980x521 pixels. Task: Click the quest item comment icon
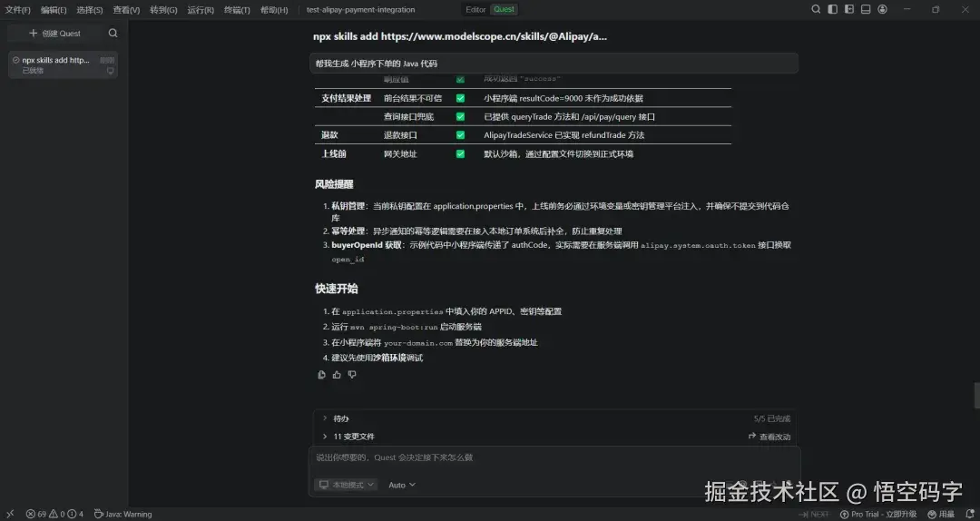(x=111, y=71)
